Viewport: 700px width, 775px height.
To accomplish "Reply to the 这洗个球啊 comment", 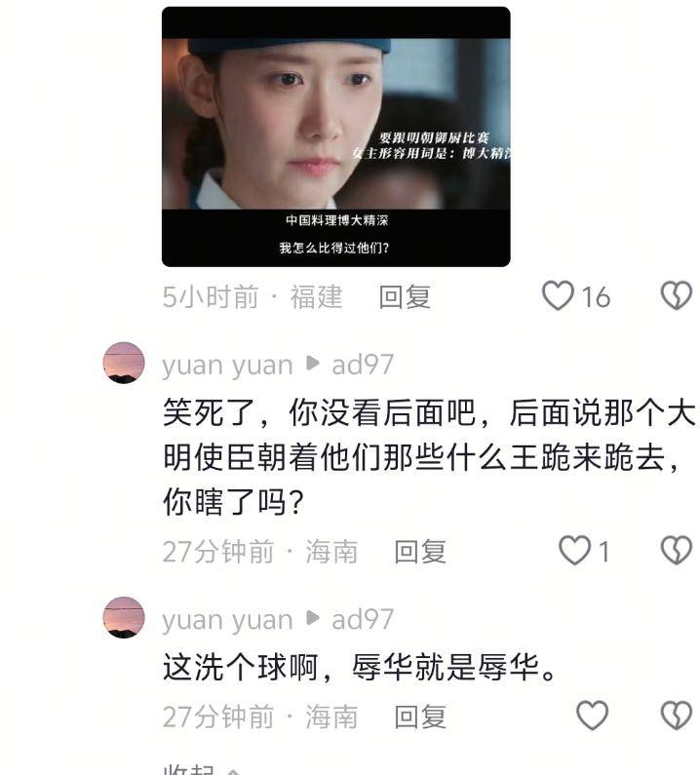I will click(x=420, y=717).
